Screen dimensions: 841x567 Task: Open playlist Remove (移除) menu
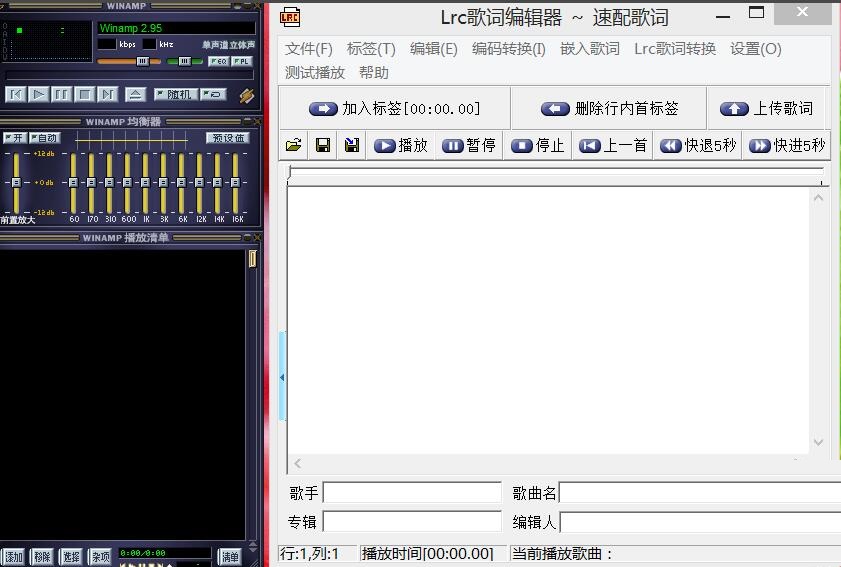[x=42, y=557]
